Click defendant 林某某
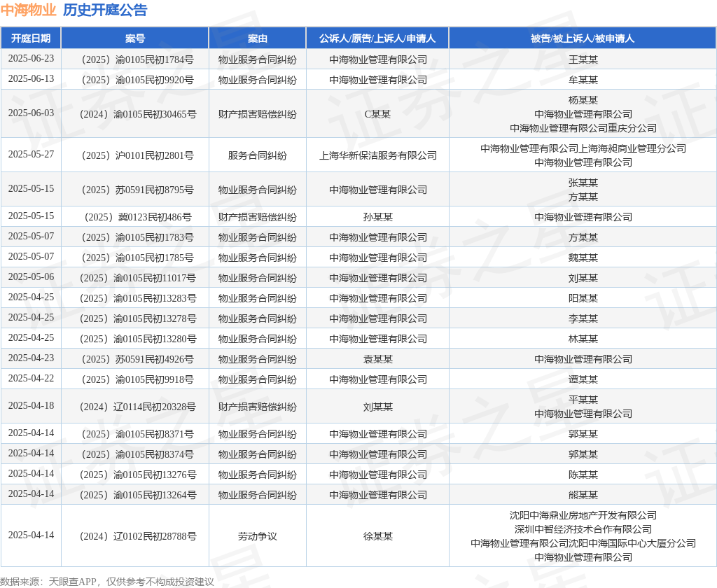 (583, 338)
